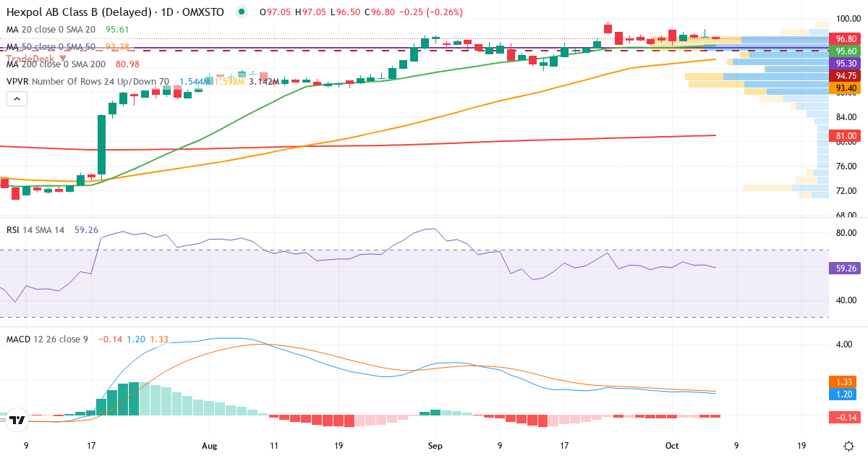Click the Sep label on time axis
The image size is (868, 456).
tap(434, 446)
